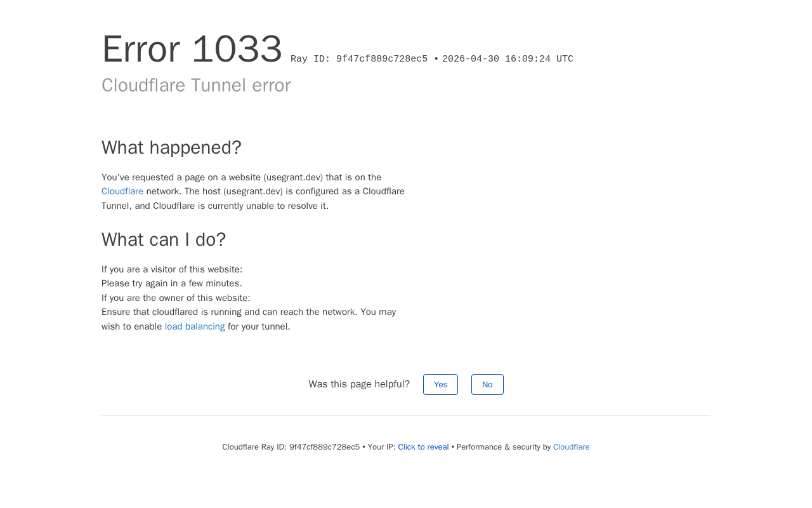Open the Cloudflare link in the What happened paragraph
Image resolution: width=812 pixels, height=508 pixels.
(x=122, y=192)
